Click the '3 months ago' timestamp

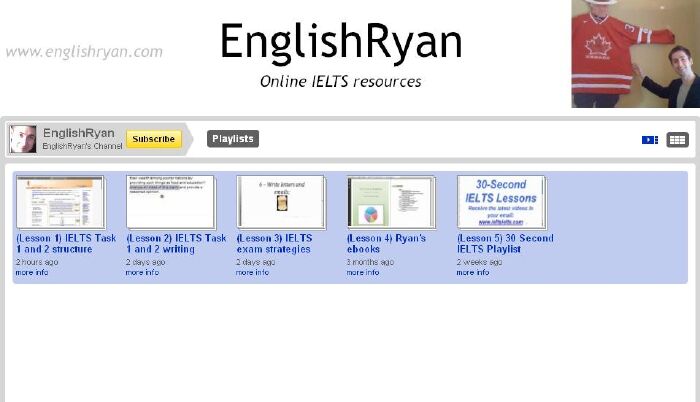(370, 262)
